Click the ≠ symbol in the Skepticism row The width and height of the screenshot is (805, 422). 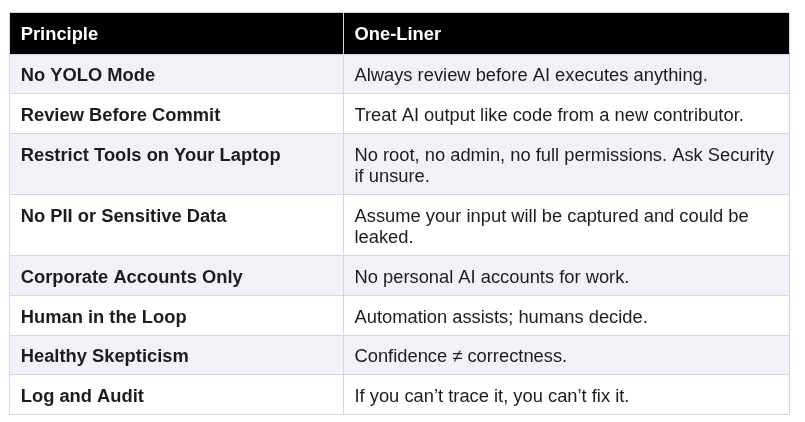click(x=457, y=356)
